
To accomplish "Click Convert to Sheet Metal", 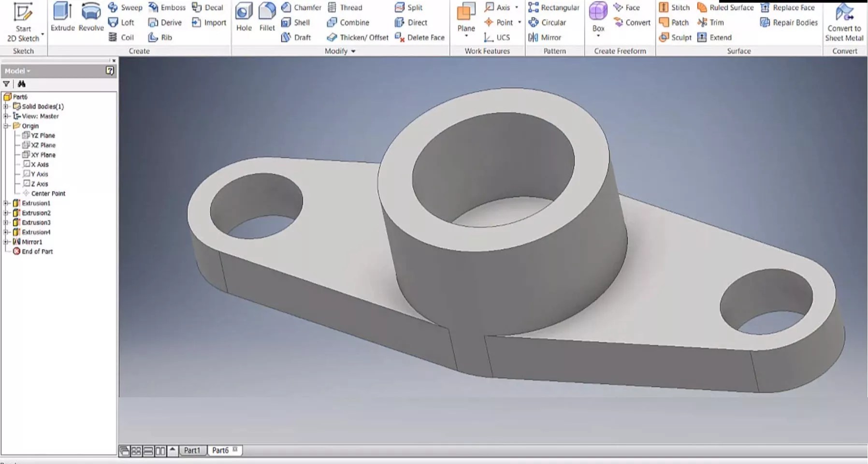I will point(844,22).
